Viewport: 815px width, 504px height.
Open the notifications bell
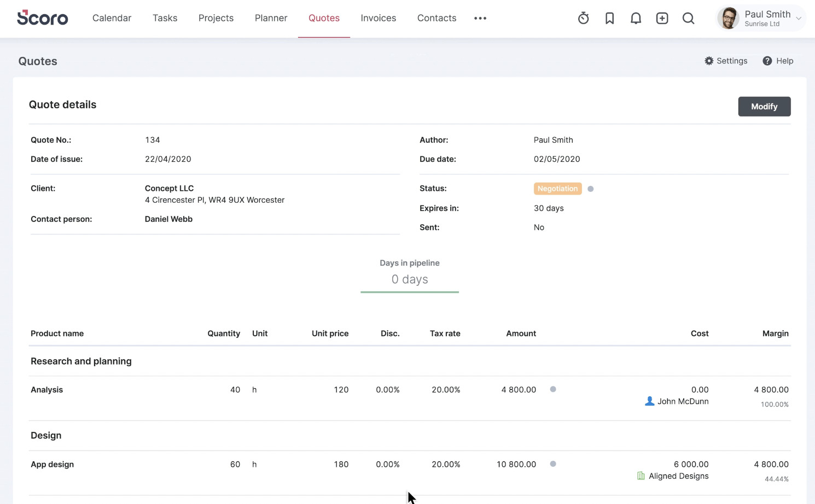point(636,18)
